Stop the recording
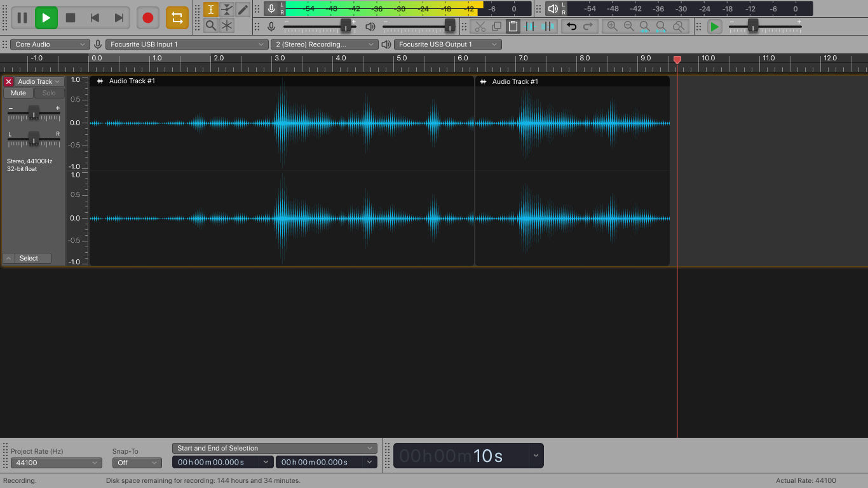The width and height of the screenshot is (868, 488). [71, 18]
